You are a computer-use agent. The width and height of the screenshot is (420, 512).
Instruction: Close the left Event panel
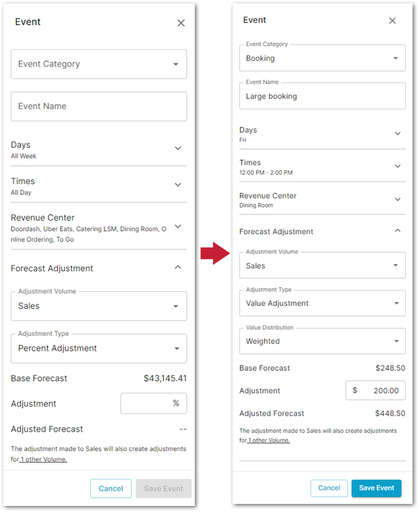coord(181,23)
